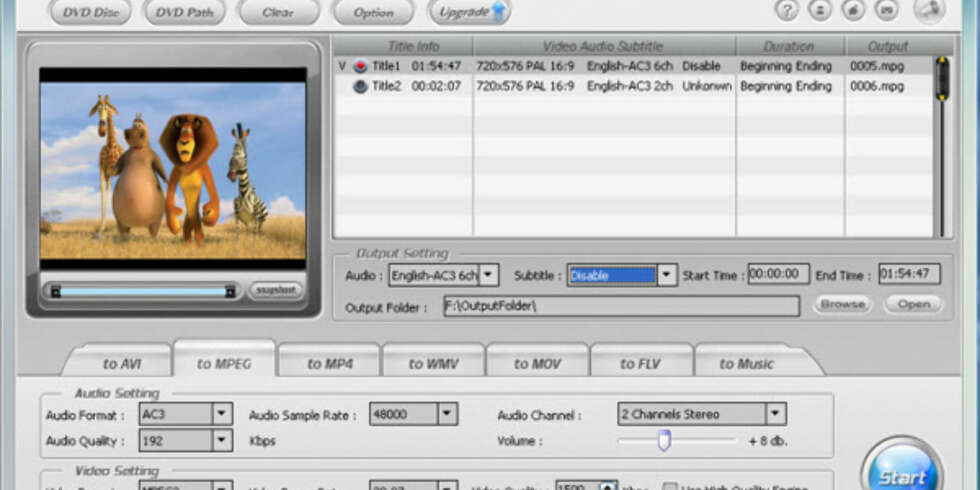The height and width of the screenshot is (490, 980).
Task: Select the to MPEG tab
Action: 224,361
